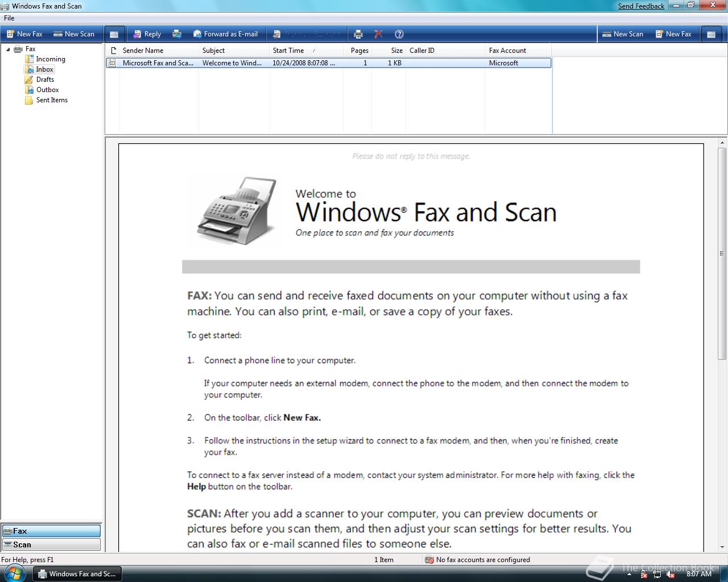Sort by the Pages column header
Viewport: 728px width, 582px height.
click(358, 51)
